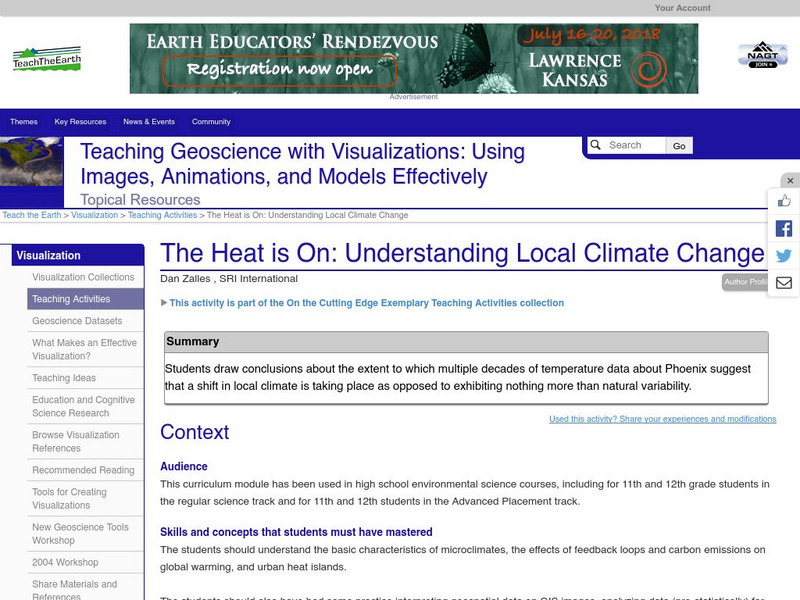The width and height of the screenshot is (800, 600).
Task: Open Recommended Reading sidebar item
Action: click(x=85, y=470)
